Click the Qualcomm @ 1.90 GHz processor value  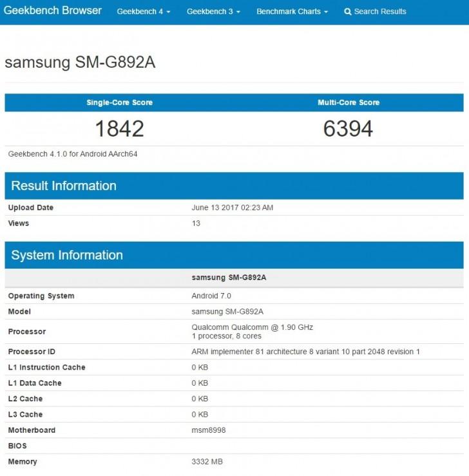[252, 327]
